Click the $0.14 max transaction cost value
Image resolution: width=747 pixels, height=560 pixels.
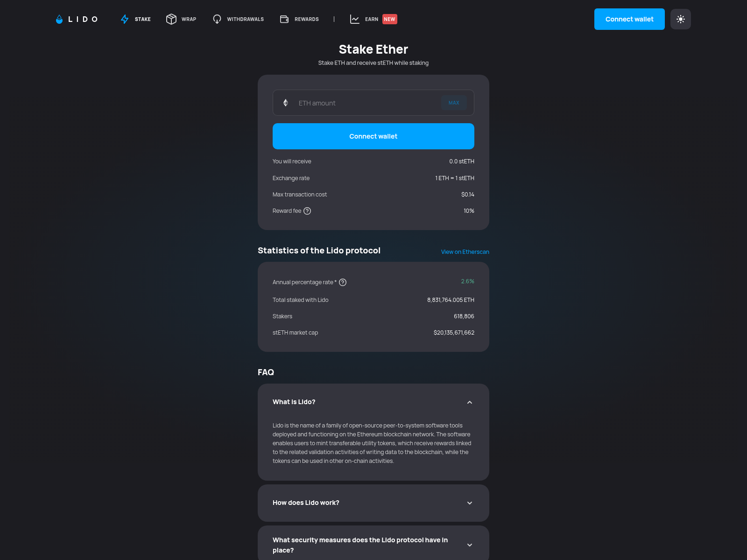pos(468,195)
